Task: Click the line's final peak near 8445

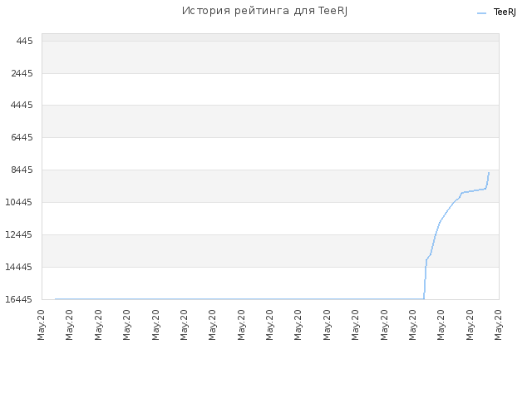Action: click(x=489, y=174)
